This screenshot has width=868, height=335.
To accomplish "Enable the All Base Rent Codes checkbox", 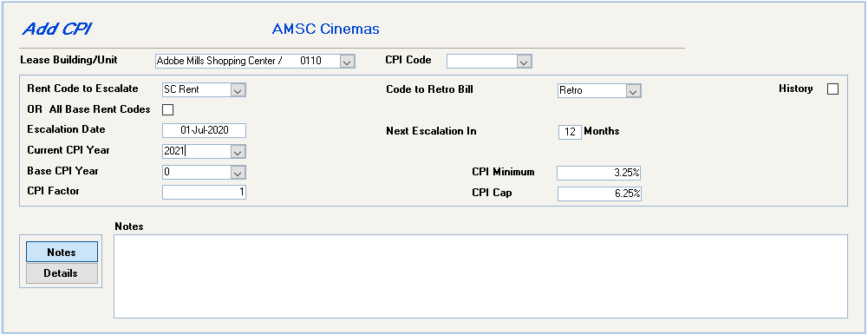I will point(167,109).
